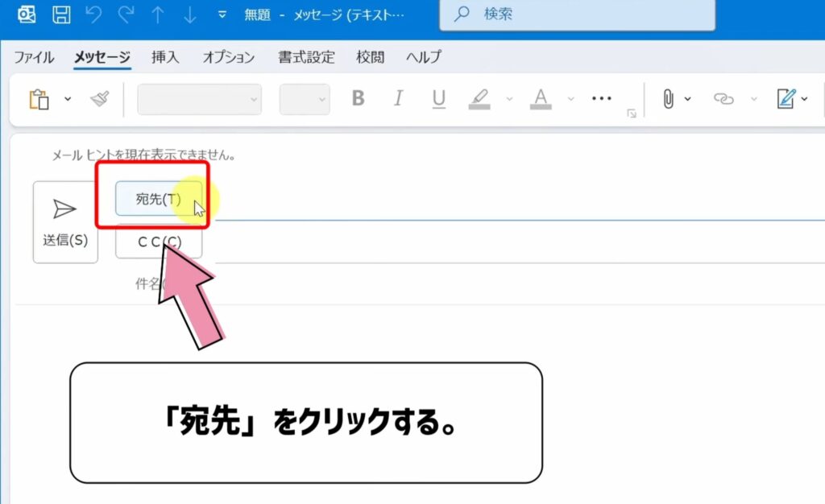
Task: Toggle bold formatting
Action: click(x=358, y=98)
